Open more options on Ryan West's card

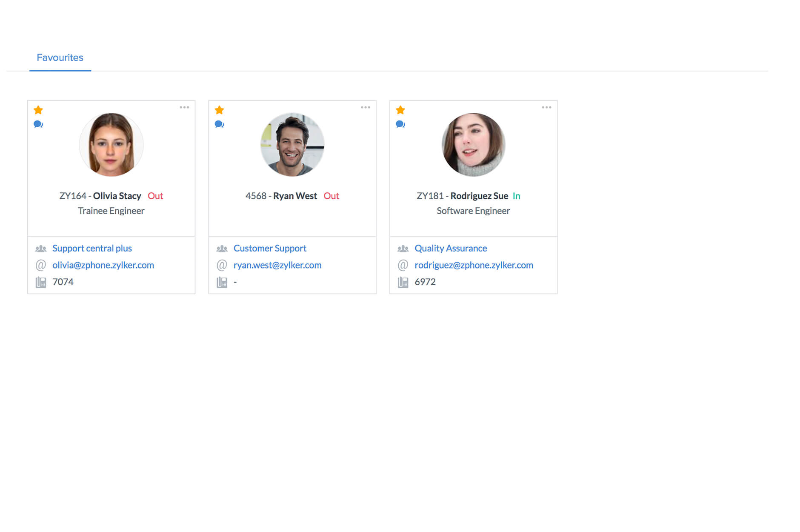click(366, 107)
